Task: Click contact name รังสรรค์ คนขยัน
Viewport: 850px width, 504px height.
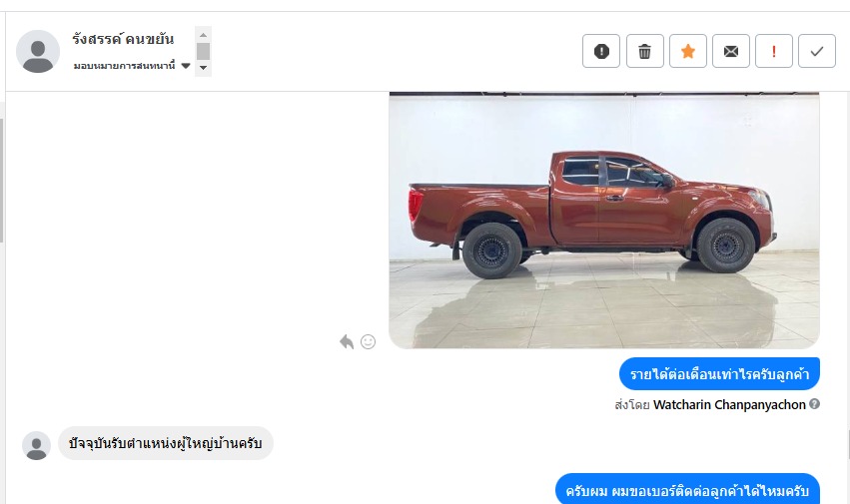Action: coord(123,39)
